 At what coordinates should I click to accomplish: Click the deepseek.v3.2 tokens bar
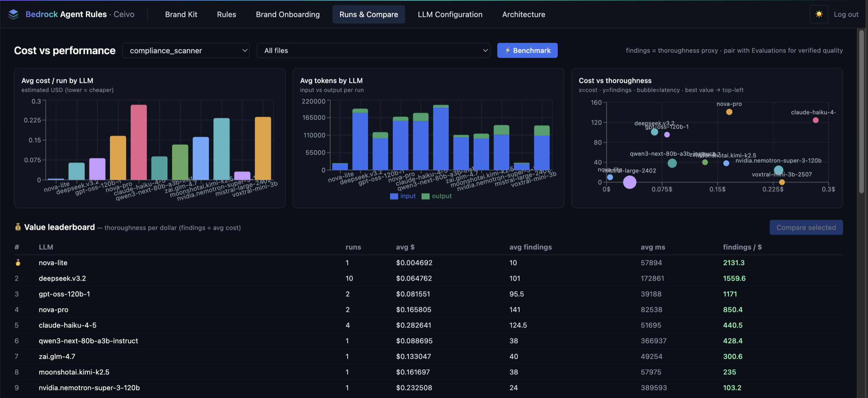[x=360, y=139]
